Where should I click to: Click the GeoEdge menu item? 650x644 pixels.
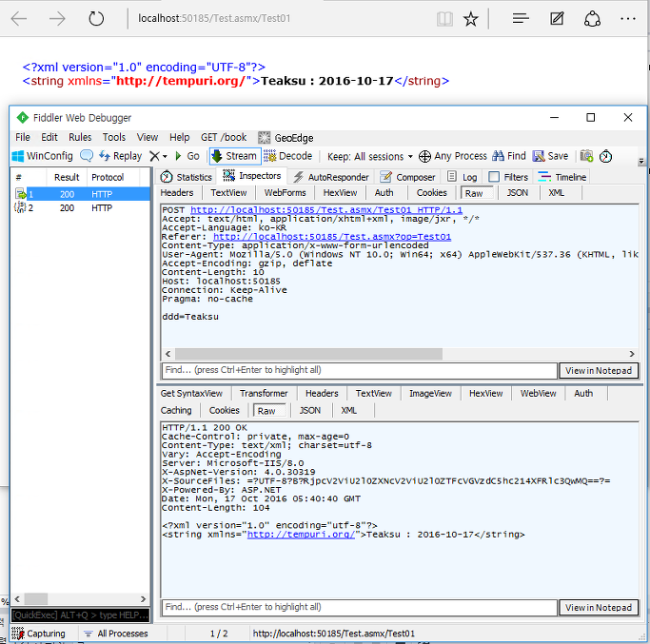click(286, 138)
